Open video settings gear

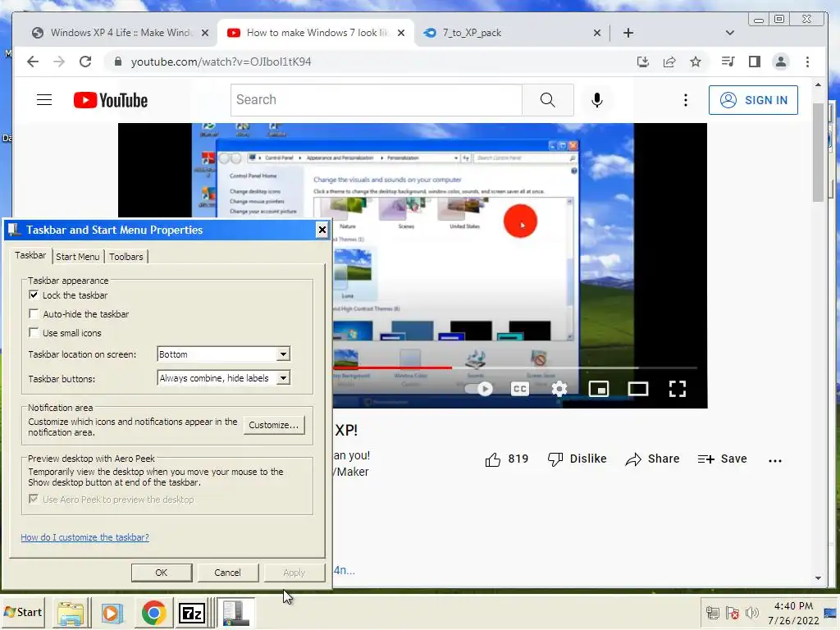click(559, 389)
